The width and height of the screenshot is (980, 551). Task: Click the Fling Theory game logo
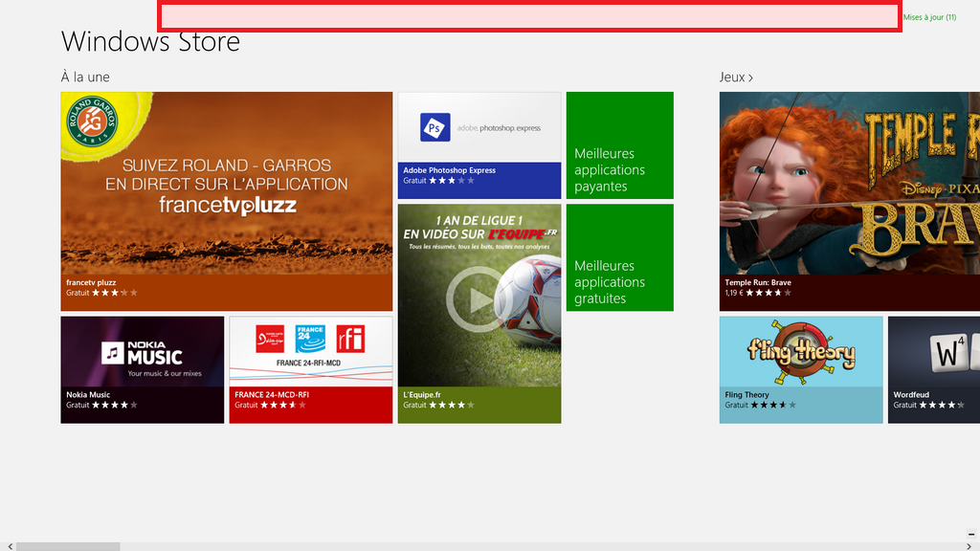(x=801, y=352)
